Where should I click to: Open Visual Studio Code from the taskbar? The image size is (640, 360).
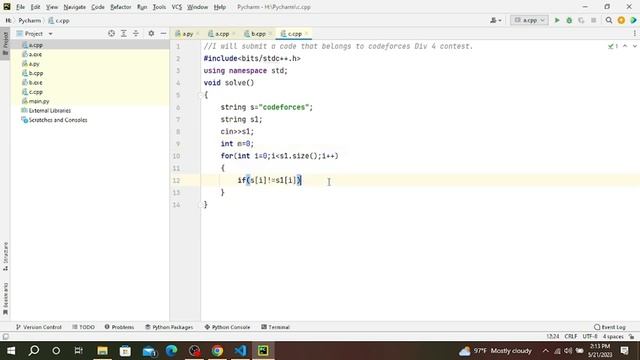pyautogui.click(x=240, y=351)
